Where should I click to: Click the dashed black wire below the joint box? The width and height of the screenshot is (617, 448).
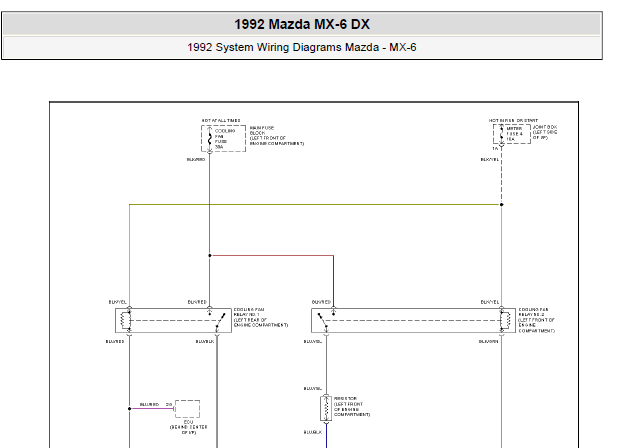pos(501,175)
